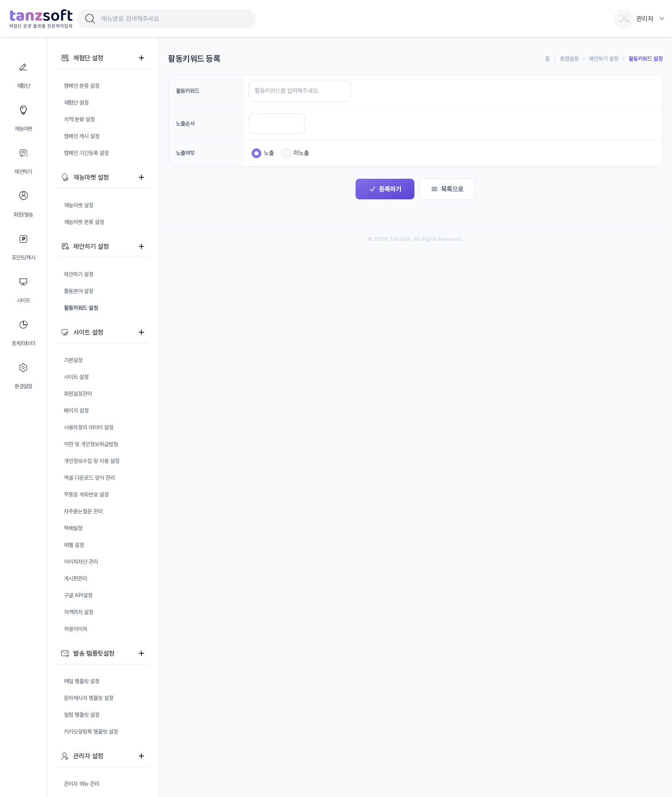Viewport: 672px width, 797px height.
Task: Select the 재능마켓 lightbulb icon
Action: [23, 110]
